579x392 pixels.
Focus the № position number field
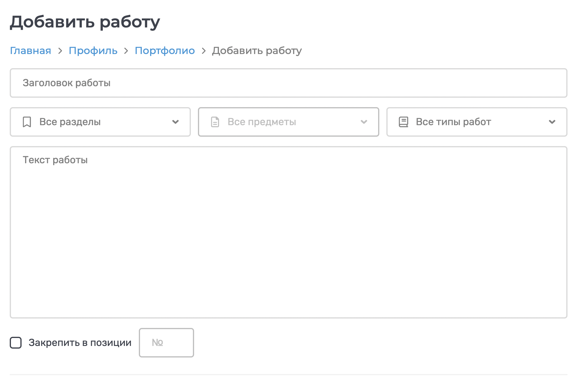166,343
